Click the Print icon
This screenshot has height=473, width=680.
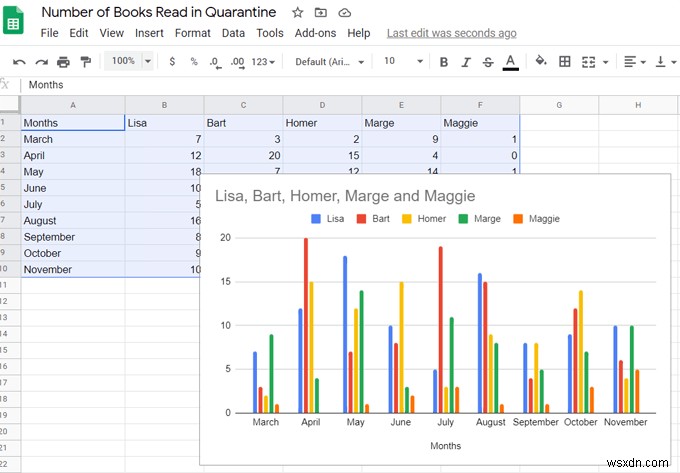tap(64, 62)
